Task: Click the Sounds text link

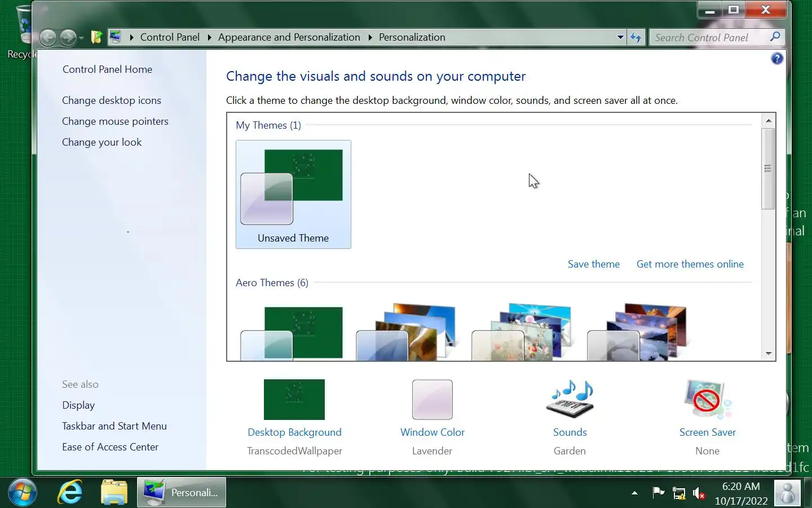Action: 570,432
